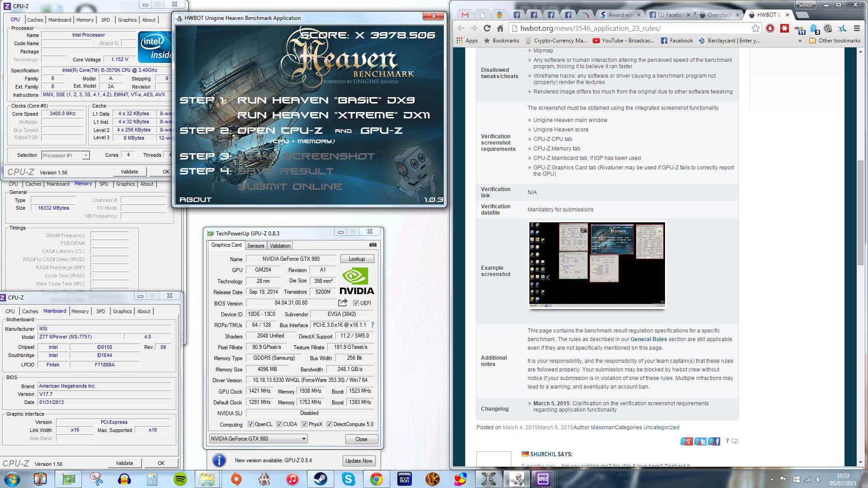Viewport: 868px width, 488px height.
Task: Open Steam from the taskbar
Action: [x=321, y=479]
